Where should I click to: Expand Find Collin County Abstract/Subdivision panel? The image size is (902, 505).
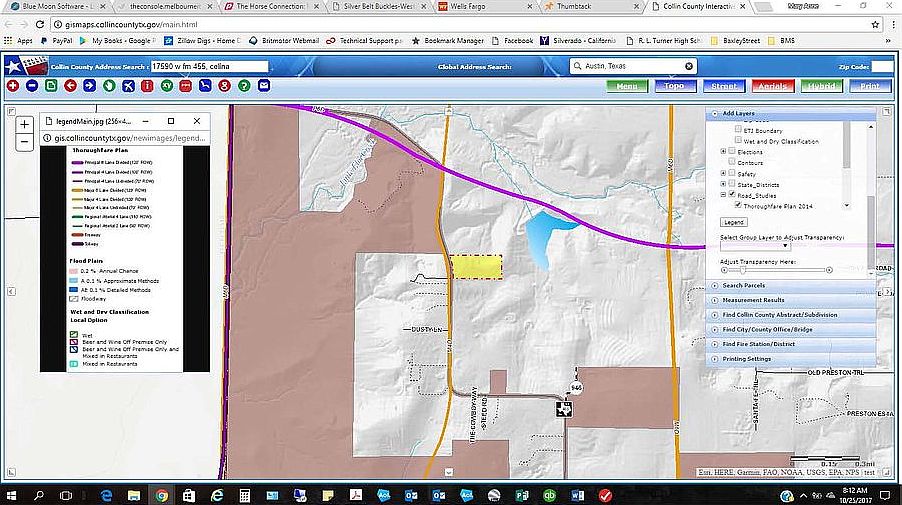[x=791, y=315]
